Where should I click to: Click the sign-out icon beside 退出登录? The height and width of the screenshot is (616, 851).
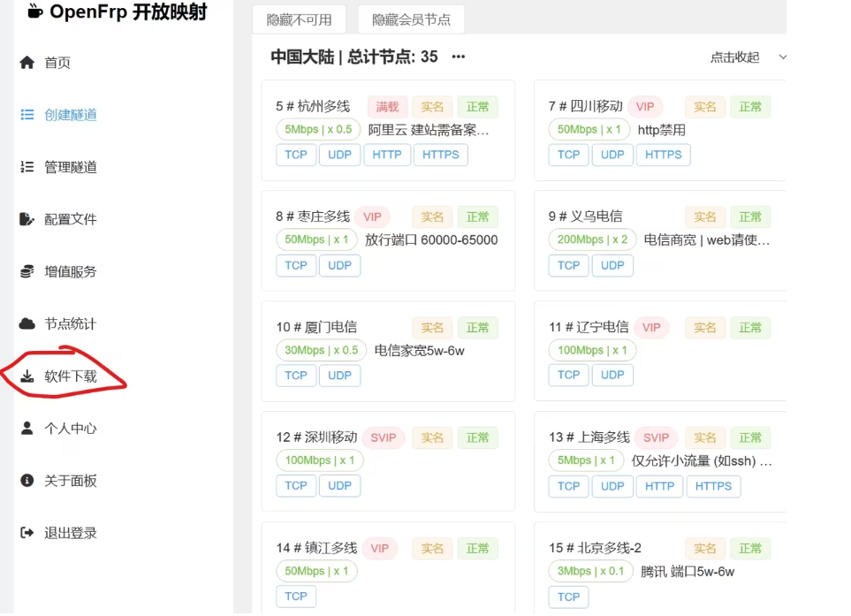[x=27, y=532]
